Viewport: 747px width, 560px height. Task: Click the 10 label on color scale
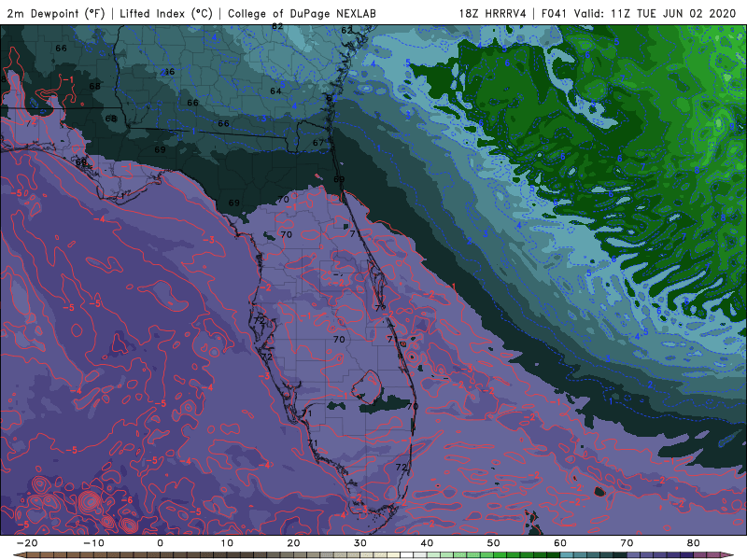(x=227, y=543)
